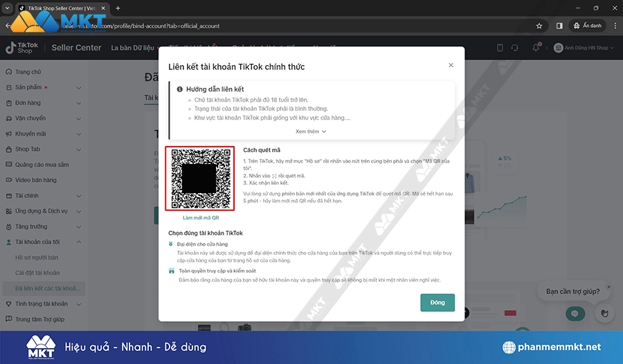Viewport: 623px width, 364px height.
Task: Expand Xem thêm in linking guide
Action: (311, 131)
